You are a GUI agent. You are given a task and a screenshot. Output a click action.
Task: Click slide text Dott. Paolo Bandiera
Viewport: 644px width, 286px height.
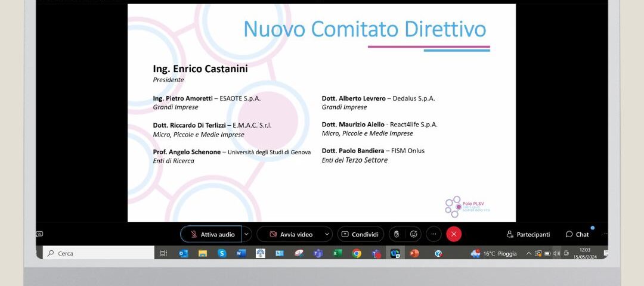click(353, 151)
